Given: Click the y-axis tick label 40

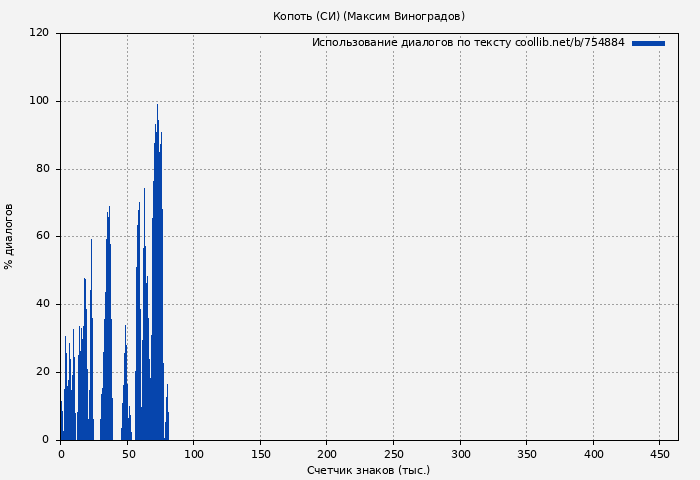Looking at the screenshot, I should (x=42, y=304).
